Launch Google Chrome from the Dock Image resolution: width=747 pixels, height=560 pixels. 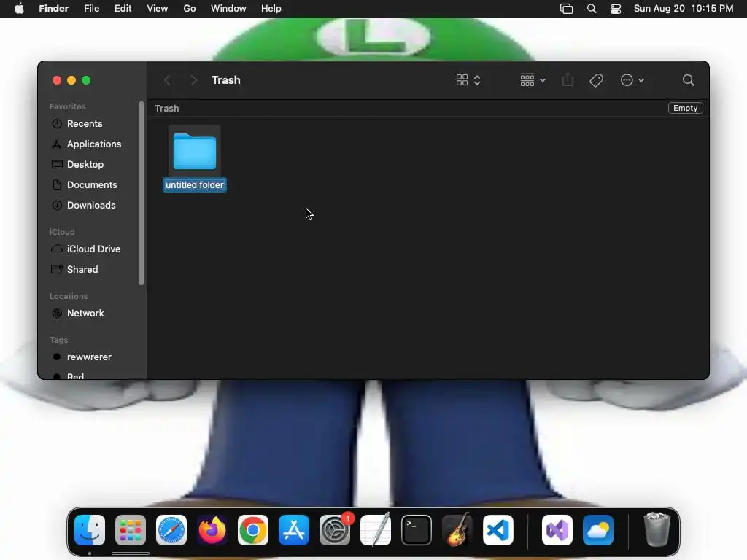point(253,530)
